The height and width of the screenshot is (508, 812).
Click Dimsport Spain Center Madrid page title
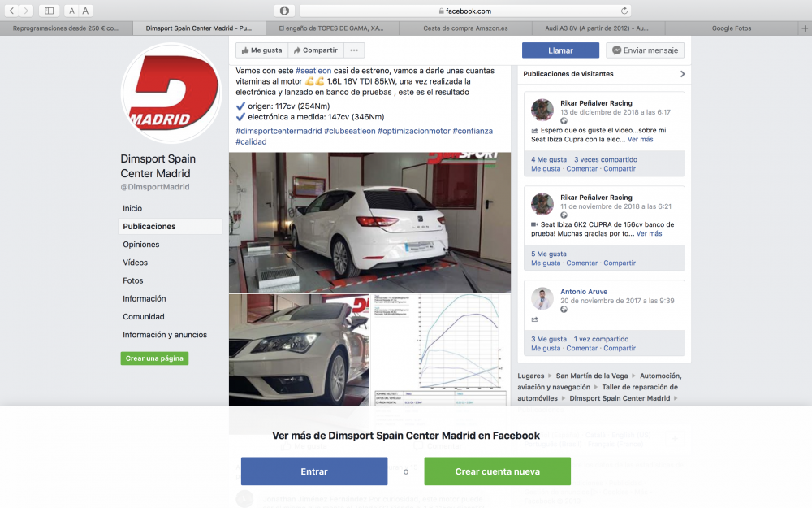pyautogui.click(x=158, y=166)
